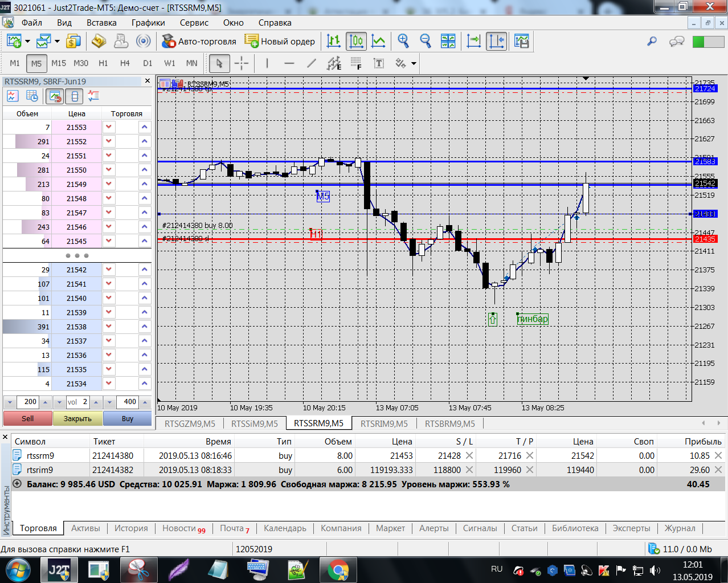Viewport: 728px width, 583px height.
Task: Open the new chart dropdown arrow
Action: click(27, 41)
